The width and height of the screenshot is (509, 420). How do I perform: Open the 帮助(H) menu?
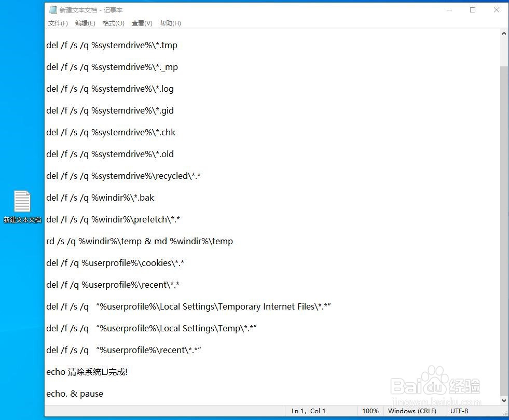(x=170, y=23)
